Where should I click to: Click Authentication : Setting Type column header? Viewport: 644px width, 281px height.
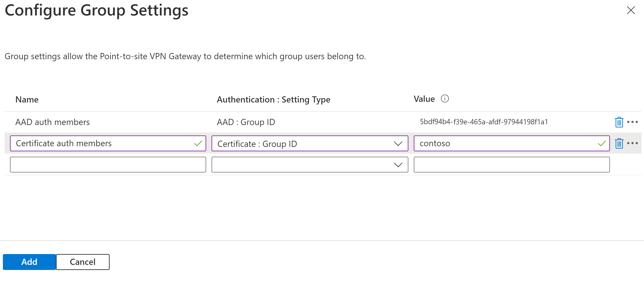tap(273, 99)
